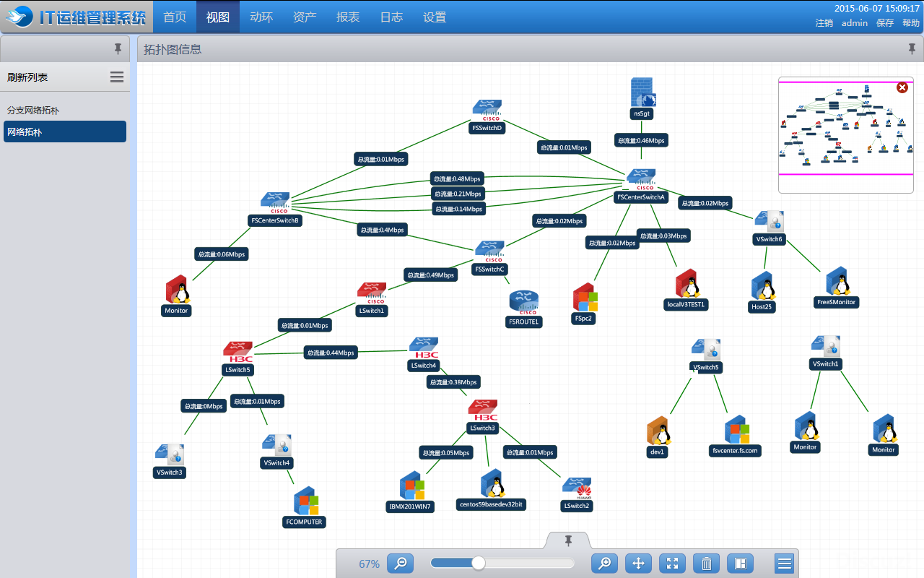Open the 资产 menu tab
Screen dimensions: 924x578
(x=305, y=17)
